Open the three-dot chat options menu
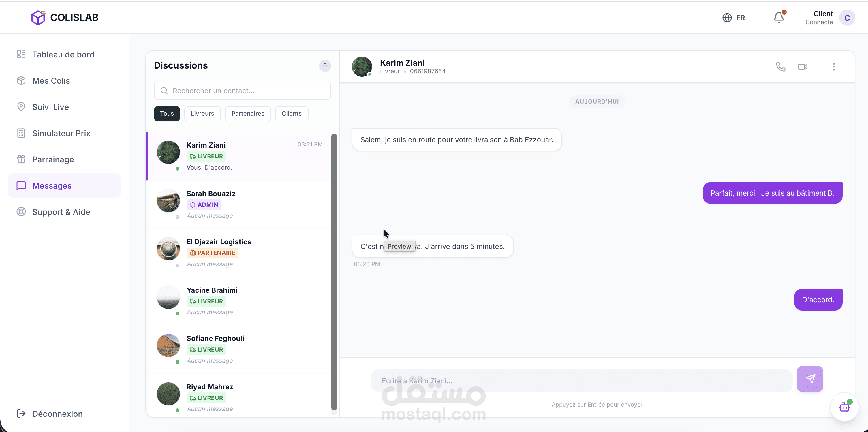The image size is (868, 432). [x=833, y=67]
